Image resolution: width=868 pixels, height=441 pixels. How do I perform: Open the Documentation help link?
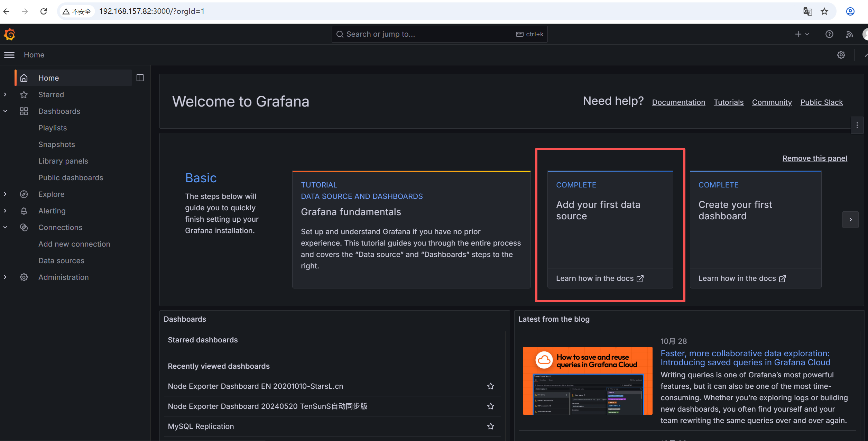(x=678, y=102)
